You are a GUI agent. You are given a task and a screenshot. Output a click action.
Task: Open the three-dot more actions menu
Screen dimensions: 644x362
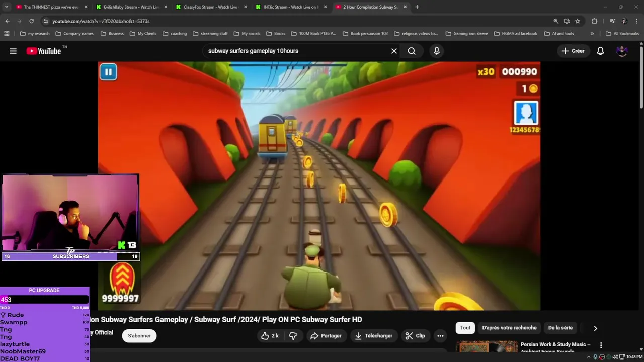tap(440, 336)
